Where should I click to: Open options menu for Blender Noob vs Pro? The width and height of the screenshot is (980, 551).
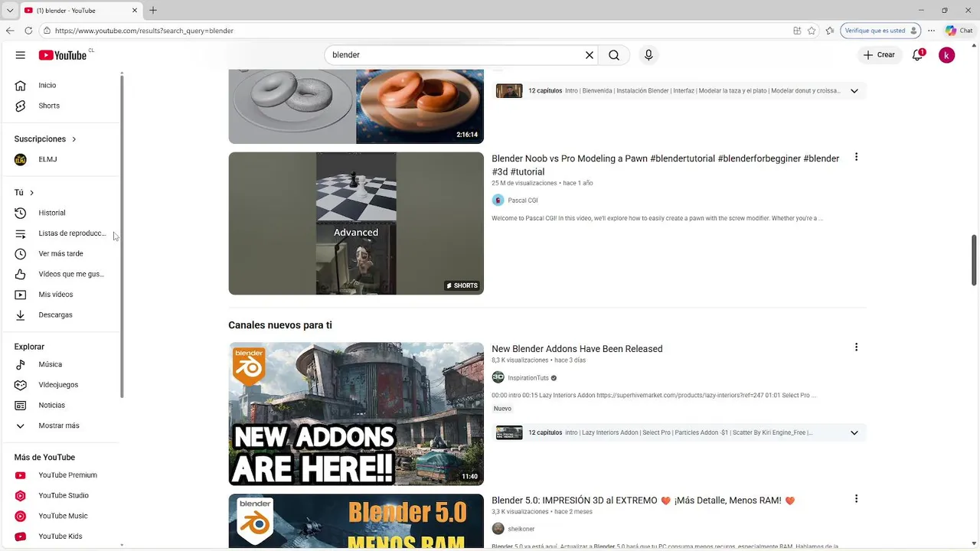(x=856, y=157)
